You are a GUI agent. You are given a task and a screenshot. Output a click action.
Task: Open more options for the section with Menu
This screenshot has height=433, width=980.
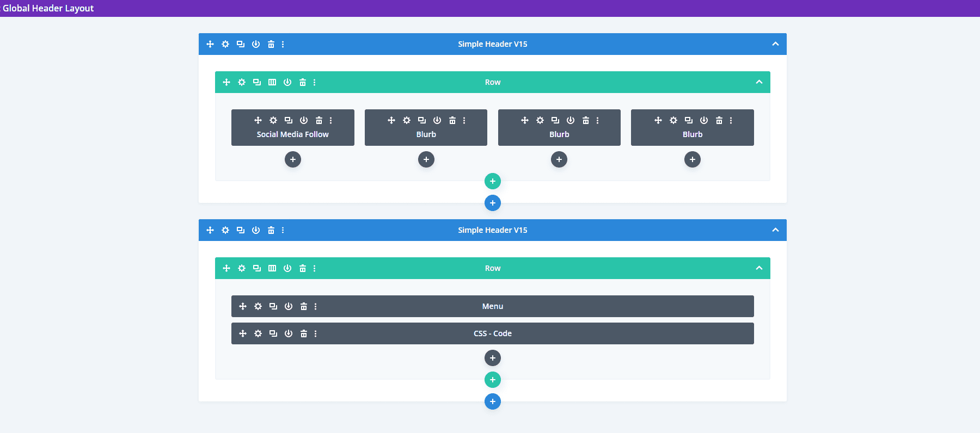pyautogui.click(x=283, y=230)
